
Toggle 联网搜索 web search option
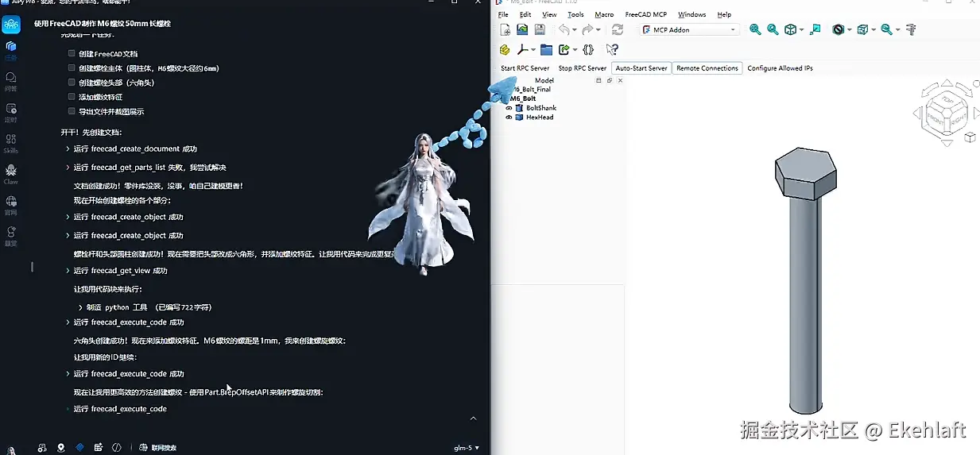[x=157, y=448]
